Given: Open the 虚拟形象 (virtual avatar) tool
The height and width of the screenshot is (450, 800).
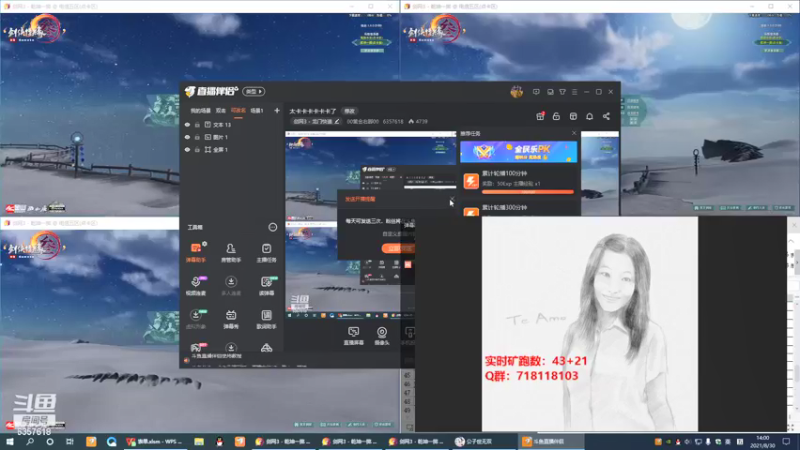Looking at the screenshot, I should pos(196,319).
